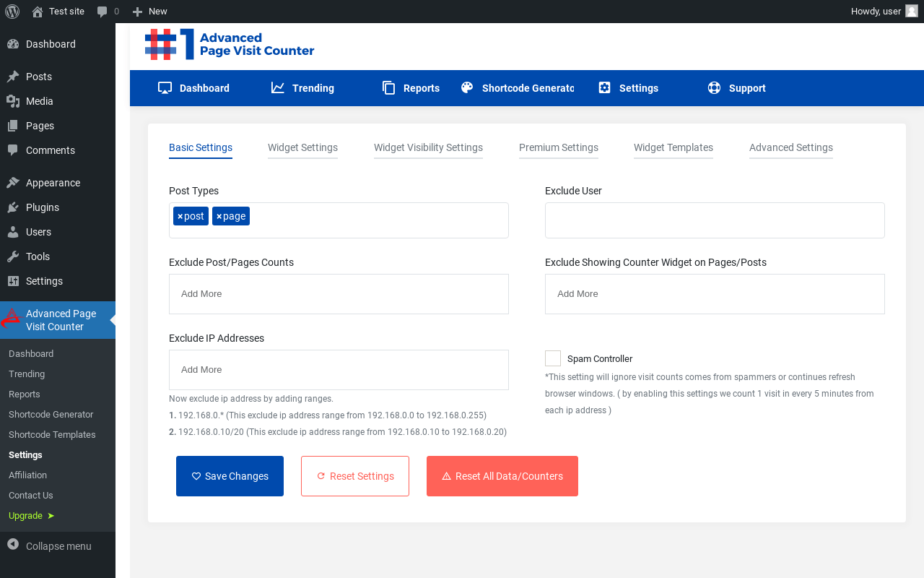
Task: Open the Test site home icon
Action: coord(38,12)
